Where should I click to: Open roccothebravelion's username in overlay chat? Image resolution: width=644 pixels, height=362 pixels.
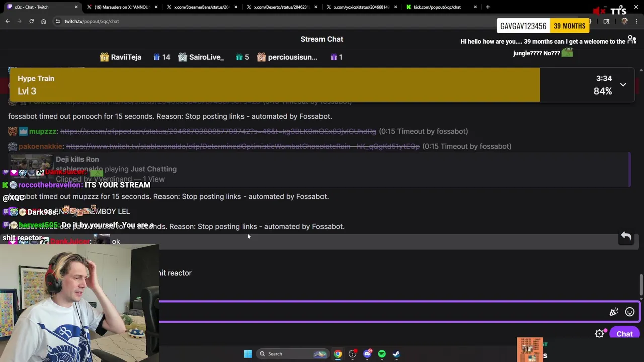click(49, 185)
